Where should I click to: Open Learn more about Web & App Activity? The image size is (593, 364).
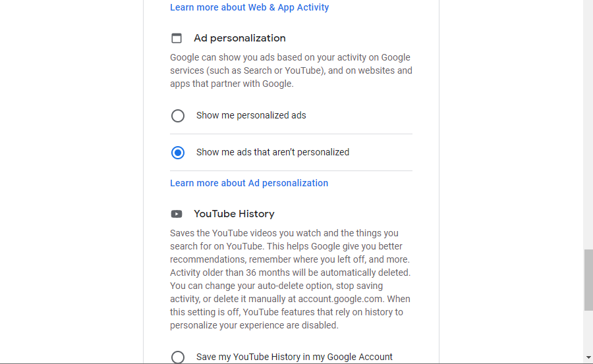(249, 7)
